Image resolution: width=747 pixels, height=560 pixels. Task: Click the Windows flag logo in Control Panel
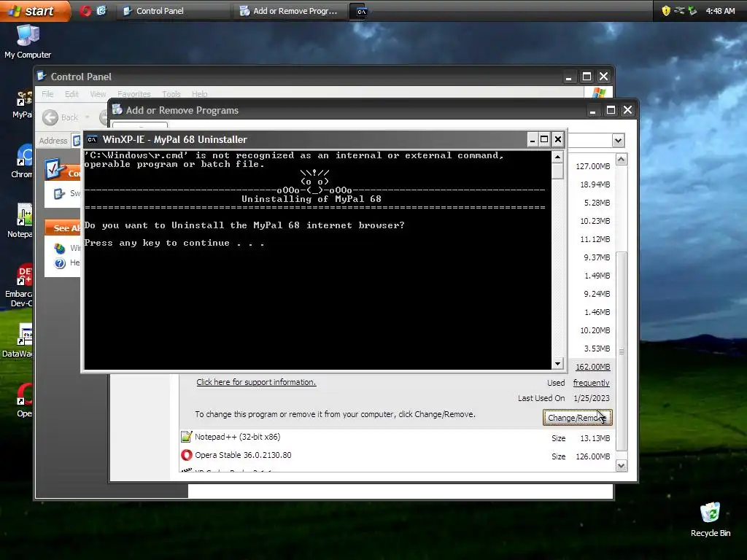[x=598, y=93]
